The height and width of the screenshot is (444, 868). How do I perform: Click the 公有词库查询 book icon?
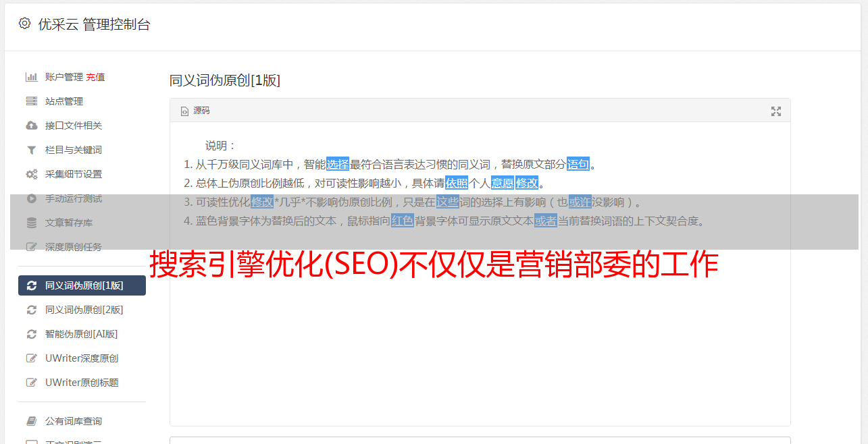[31, 421]
